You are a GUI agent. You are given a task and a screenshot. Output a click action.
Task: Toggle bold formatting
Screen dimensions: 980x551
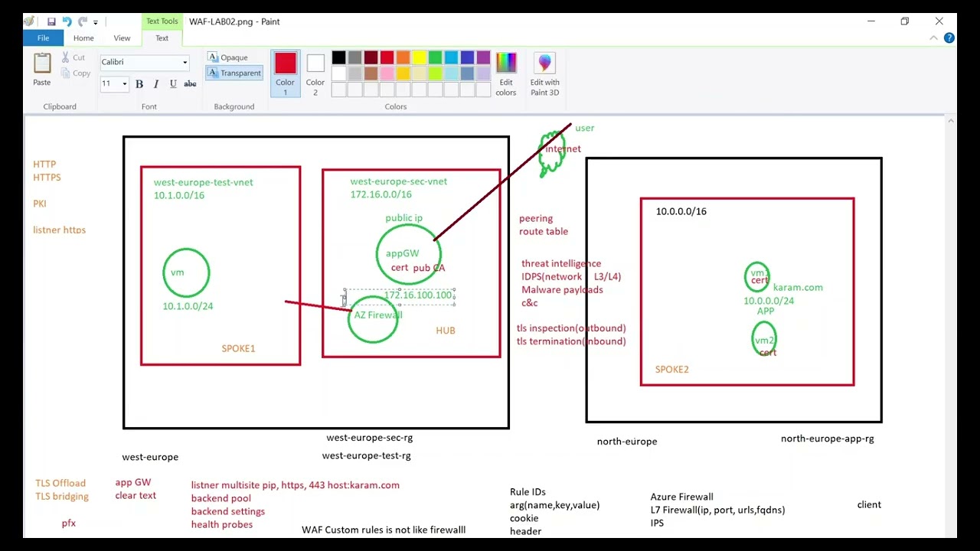coord(139,84)
